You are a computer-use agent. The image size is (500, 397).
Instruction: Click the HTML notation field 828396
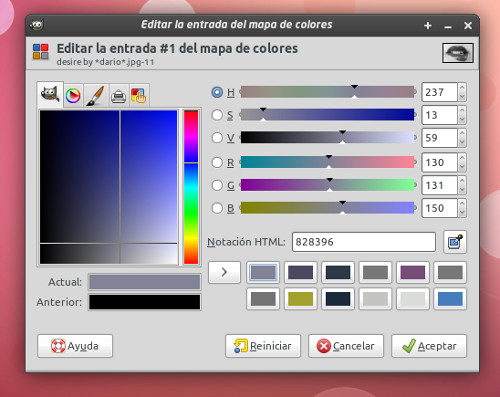coord(364,242)
